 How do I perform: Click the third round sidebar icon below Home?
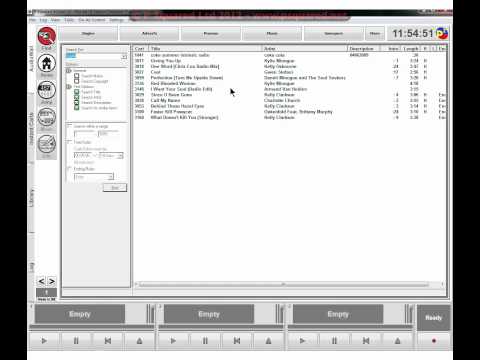pos(46,90)
